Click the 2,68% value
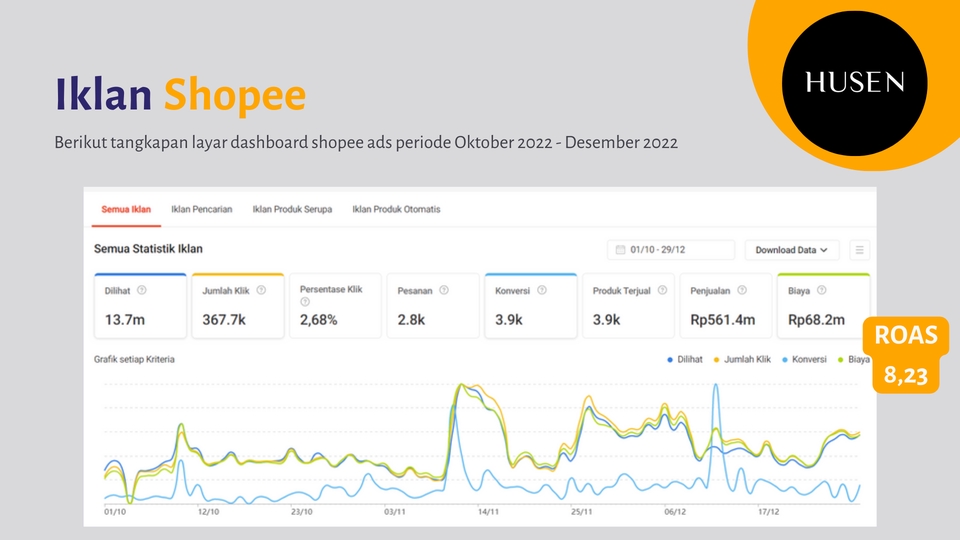This screenshot has width=960, height=540. 318,320
